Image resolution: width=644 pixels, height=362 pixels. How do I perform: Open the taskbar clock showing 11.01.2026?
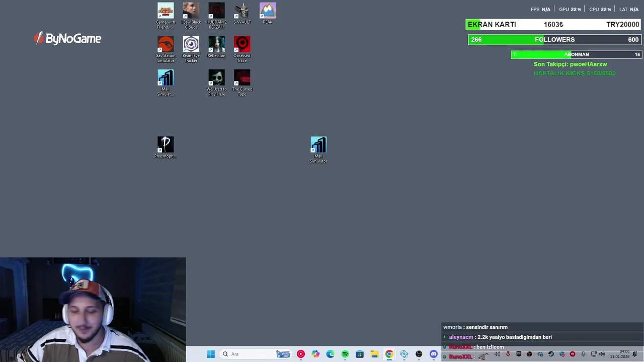(x=620, y=354)
